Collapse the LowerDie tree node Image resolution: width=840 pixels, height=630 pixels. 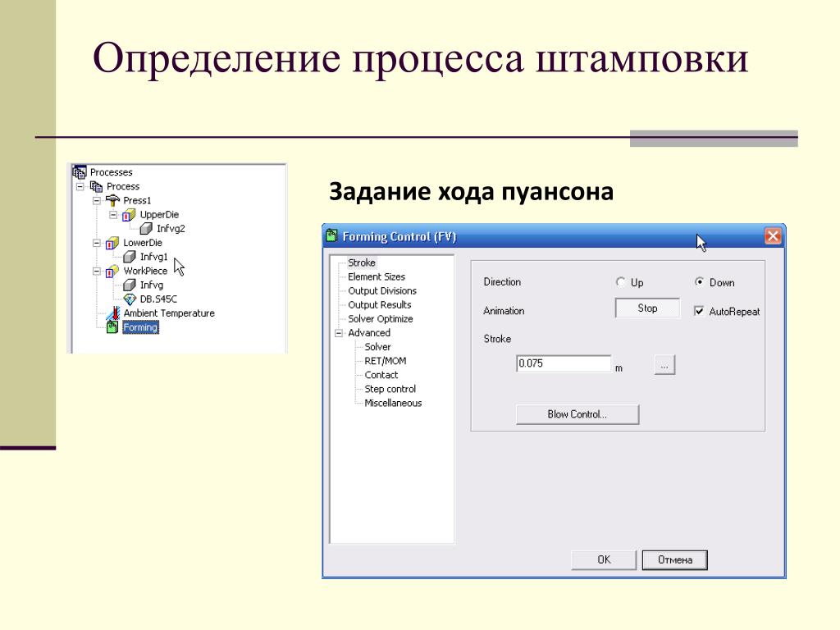click(97, 243)
